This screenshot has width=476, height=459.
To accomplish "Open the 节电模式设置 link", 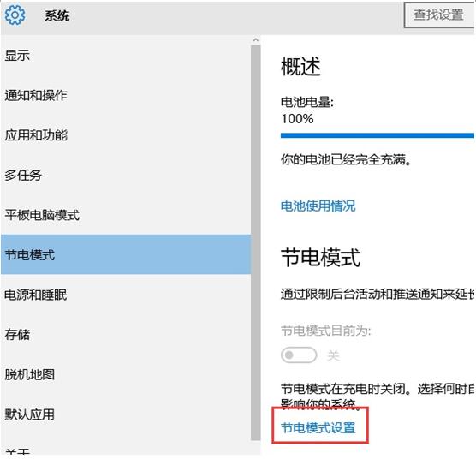I will (x=318, y=427).
